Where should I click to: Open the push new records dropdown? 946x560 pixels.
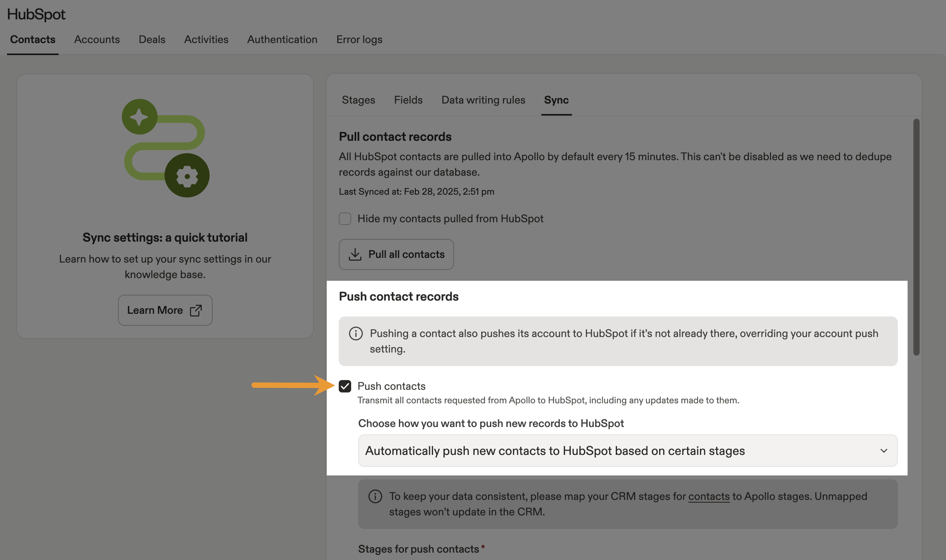pyautogui.click(x=628, y=451)
